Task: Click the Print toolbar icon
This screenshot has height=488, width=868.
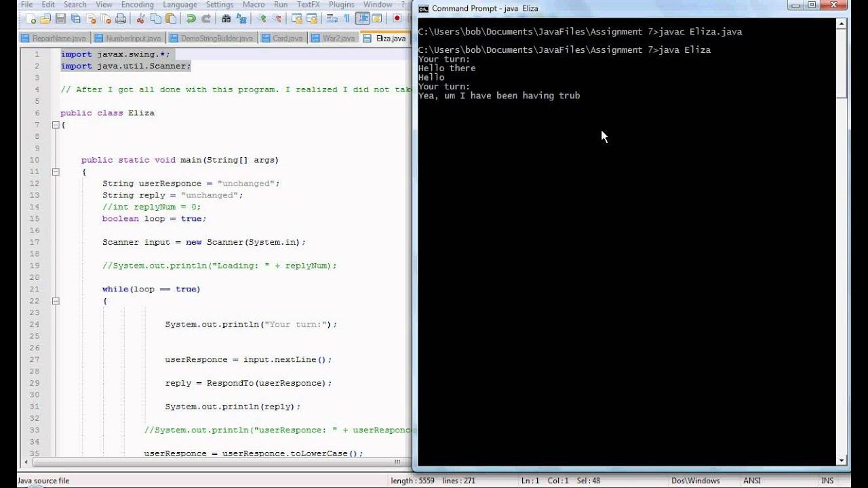Action: click(x=121, y=19)
